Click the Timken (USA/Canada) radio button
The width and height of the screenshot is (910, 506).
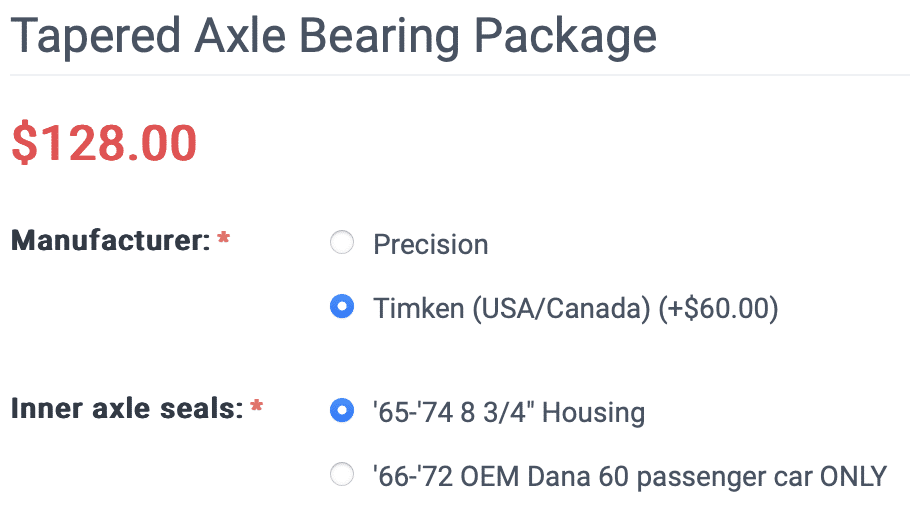pos(342,307)
